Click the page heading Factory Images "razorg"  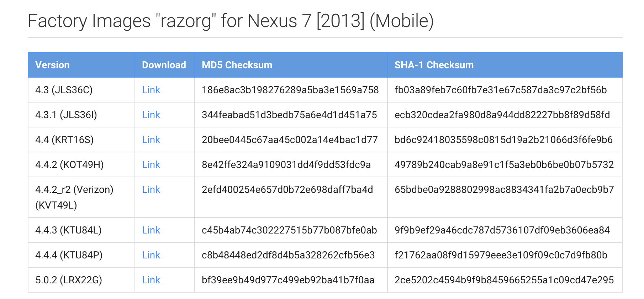click(x=230, y=21)
